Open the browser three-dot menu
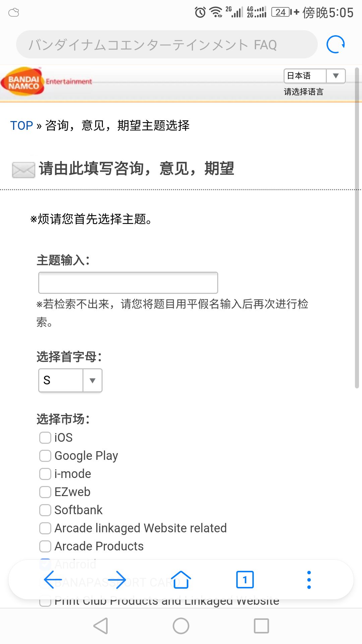This screenshot has width=362, height=644. pyautogui.click(x=309, y=580)
